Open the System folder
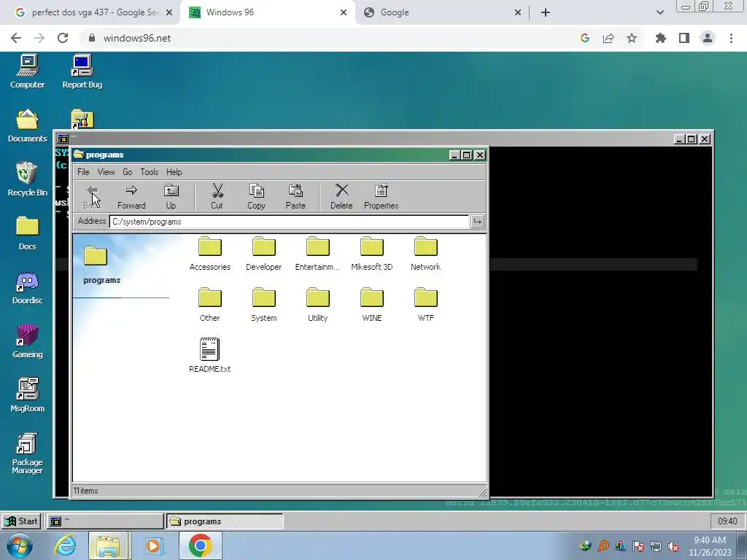The height and width of the screenshot is (560, 747). pyautogui.click(x=263, y=305)
